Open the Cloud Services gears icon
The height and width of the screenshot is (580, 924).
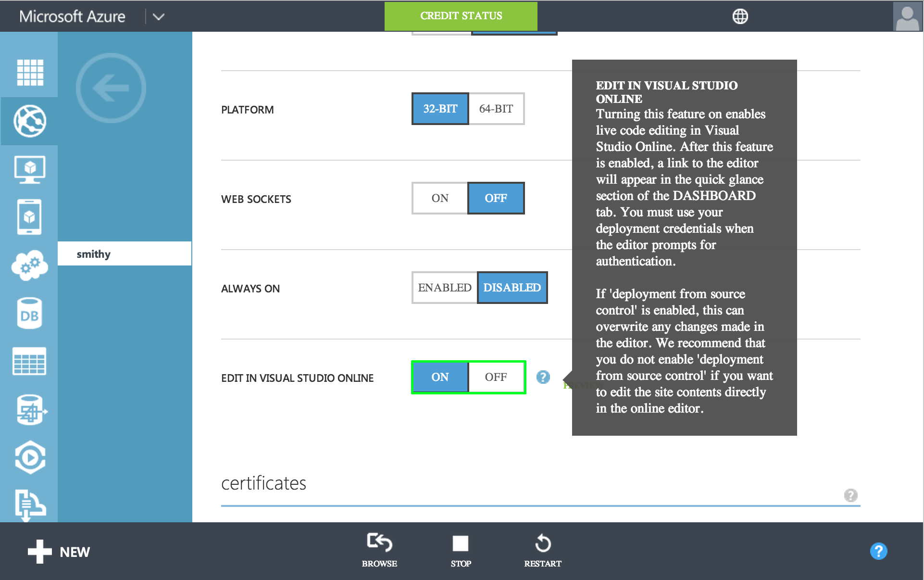click(30, 265)
